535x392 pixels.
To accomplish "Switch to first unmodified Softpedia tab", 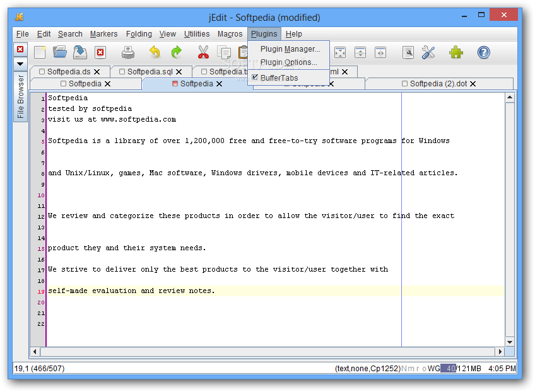I will pos(85,84).
